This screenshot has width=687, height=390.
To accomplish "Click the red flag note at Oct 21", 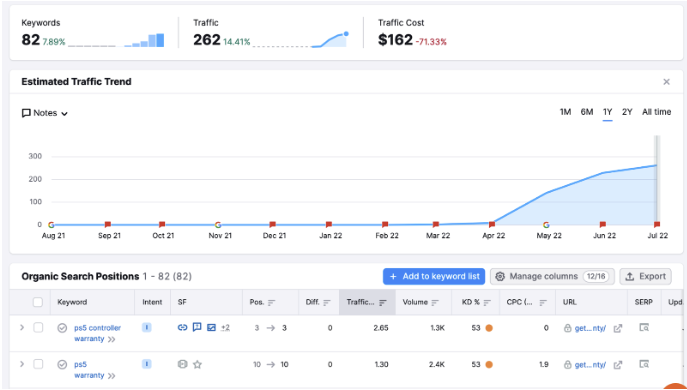I will point(162,225).
